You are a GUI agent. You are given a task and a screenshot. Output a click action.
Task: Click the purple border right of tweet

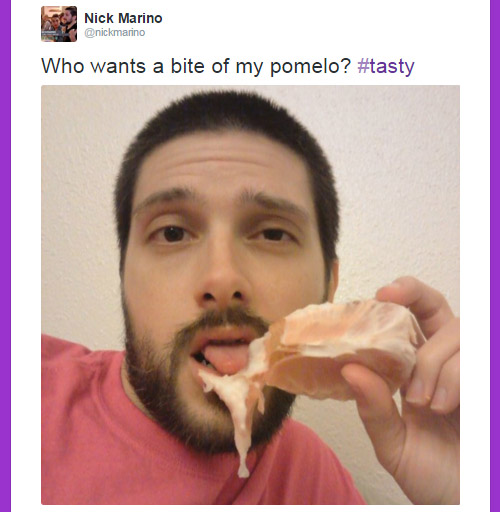495,256
